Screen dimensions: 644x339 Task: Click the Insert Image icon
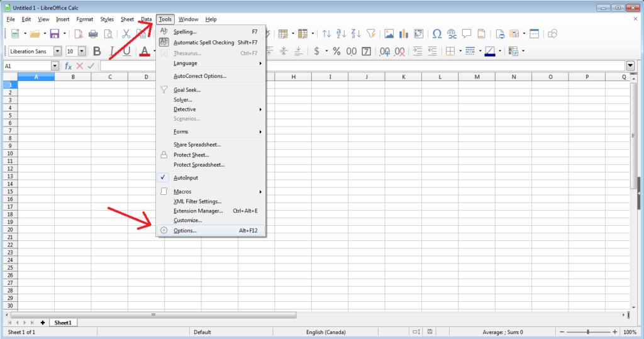click(389, 34)
